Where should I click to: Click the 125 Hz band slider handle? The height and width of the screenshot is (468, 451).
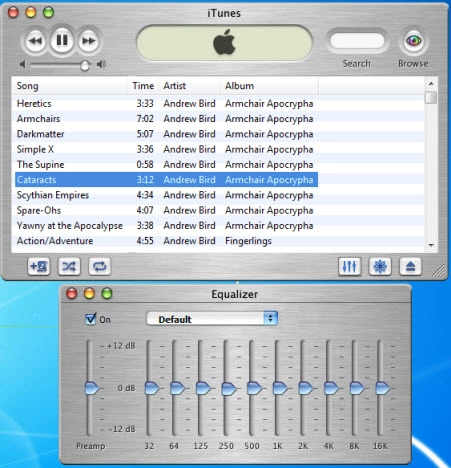point(203,388)
